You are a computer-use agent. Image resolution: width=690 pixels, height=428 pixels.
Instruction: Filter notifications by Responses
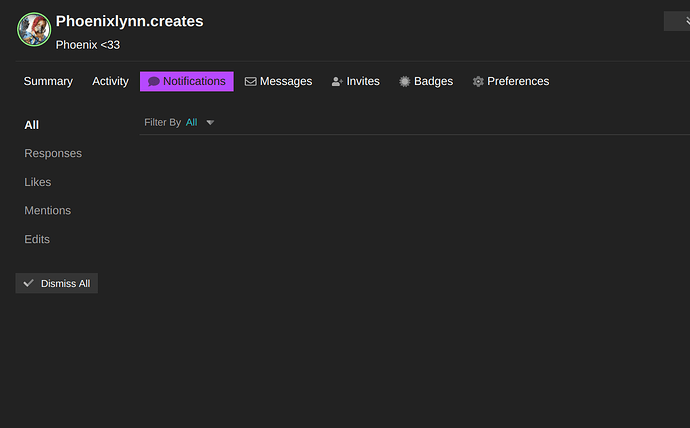53,153
